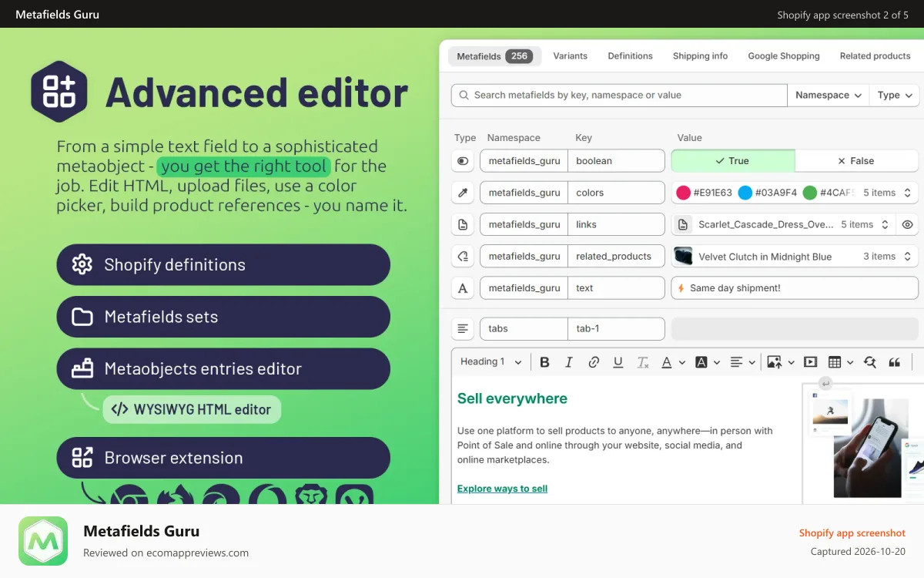
Task: Toggle the eye preview icon in the links row
Action: coord(908,224)
